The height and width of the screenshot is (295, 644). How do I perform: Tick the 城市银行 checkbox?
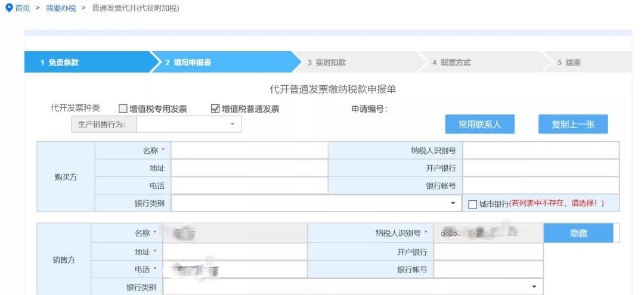point(472,204)
